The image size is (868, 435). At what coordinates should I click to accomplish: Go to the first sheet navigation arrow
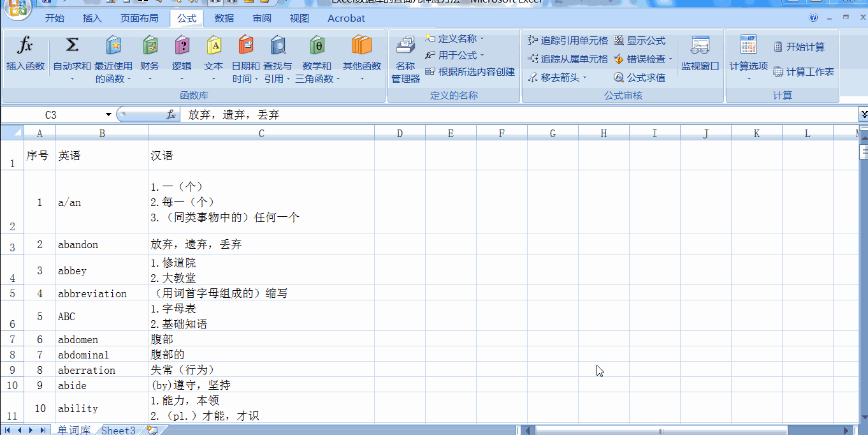click(8, 431)
